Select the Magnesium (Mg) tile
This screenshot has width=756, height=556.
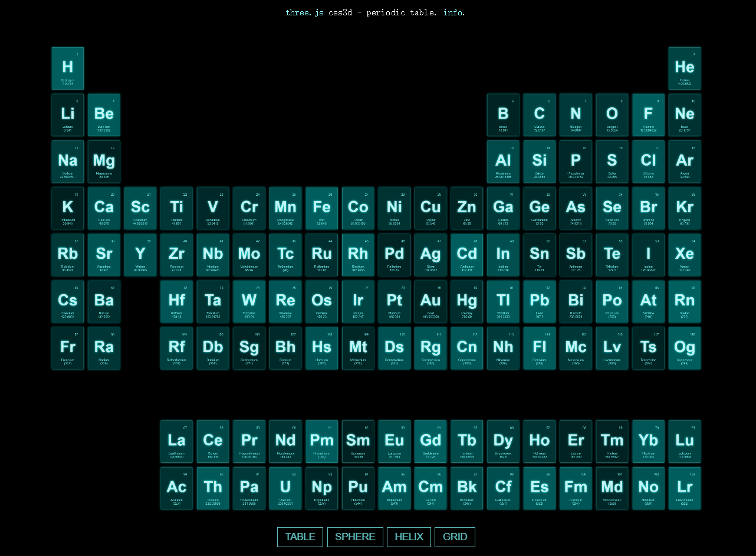tap(104, 162)
